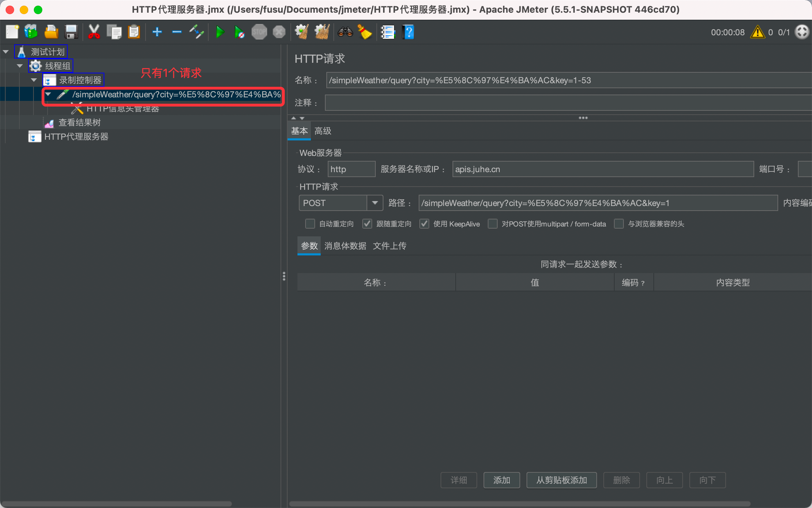
Task: Click the green Start test run icon
Action: click(220, 32)
